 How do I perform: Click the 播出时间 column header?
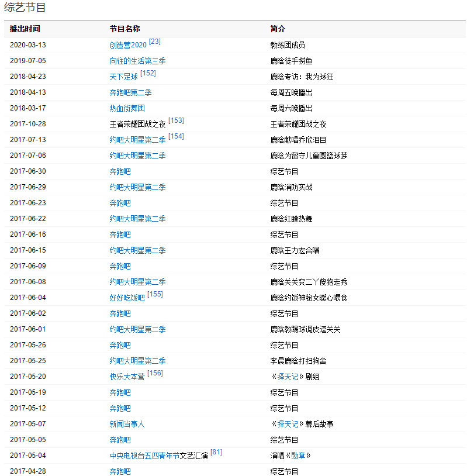coord(25,29)
